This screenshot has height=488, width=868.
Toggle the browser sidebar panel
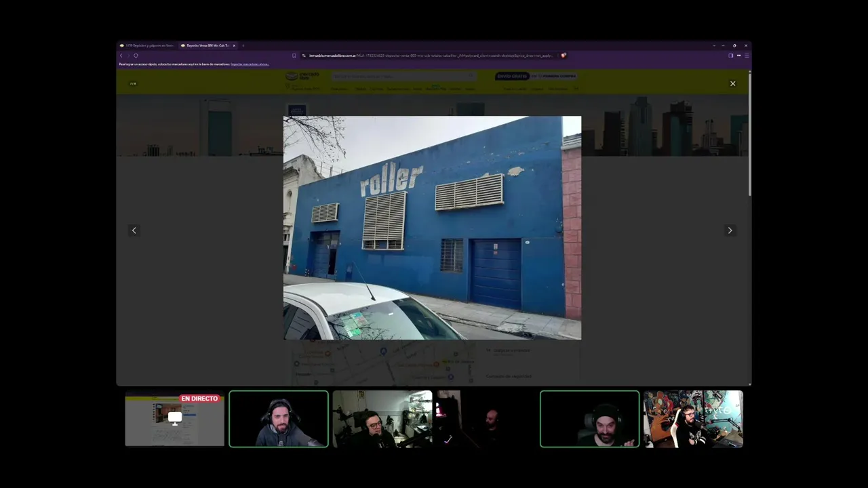[x=730, y=56]
